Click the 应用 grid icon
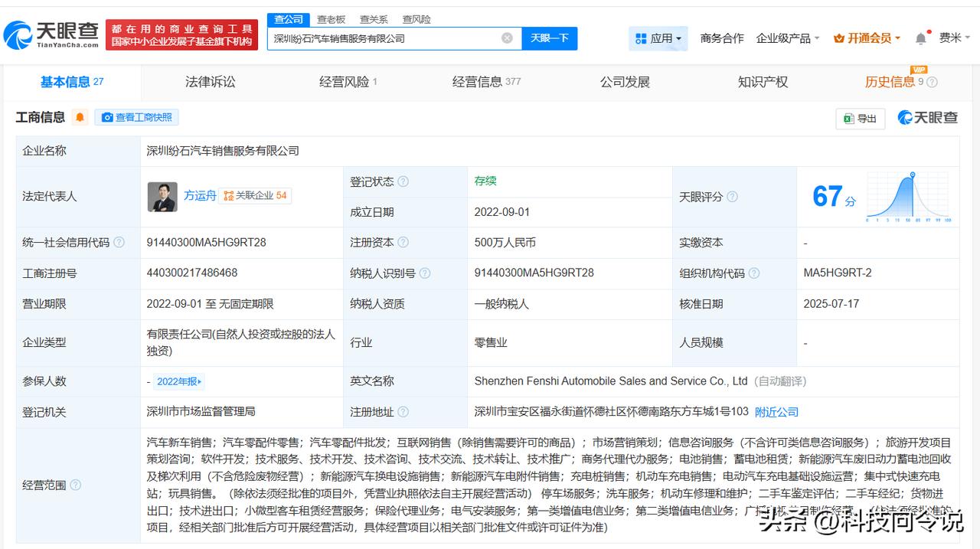 [640, 38]
